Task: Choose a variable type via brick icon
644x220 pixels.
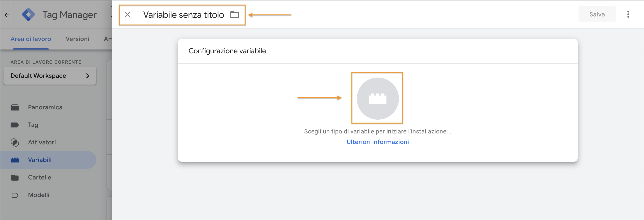Action: tap(377, 99)
